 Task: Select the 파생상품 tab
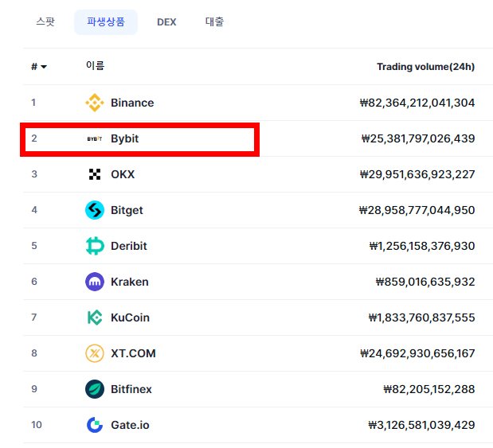click(x=106, y=22)
